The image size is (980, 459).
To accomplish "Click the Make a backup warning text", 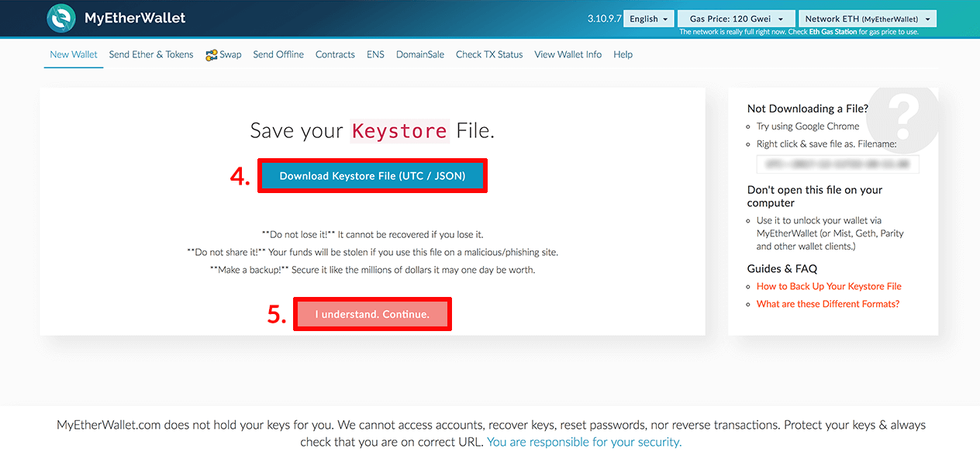I will pos(372,270).
